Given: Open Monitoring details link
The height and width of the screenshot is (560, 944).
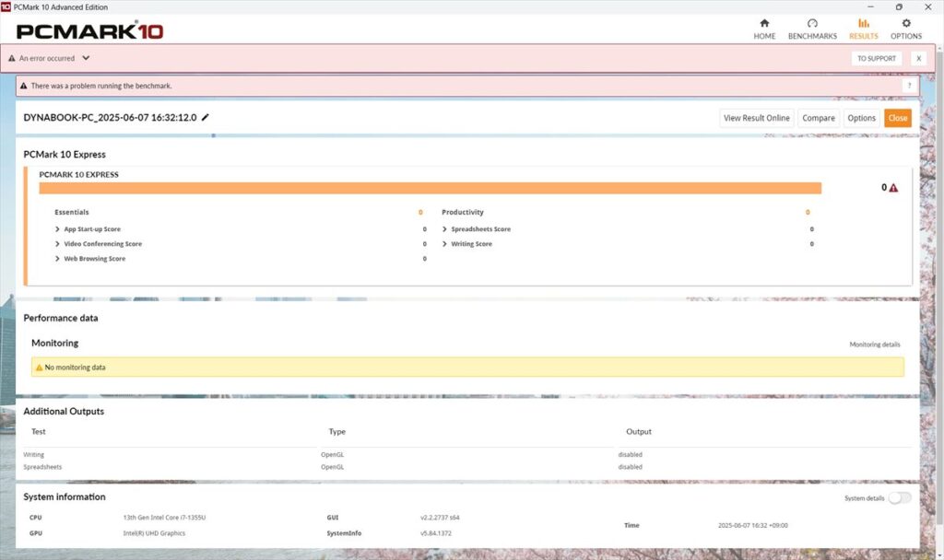Looking at the screenshot, I should tap(874, 344).
